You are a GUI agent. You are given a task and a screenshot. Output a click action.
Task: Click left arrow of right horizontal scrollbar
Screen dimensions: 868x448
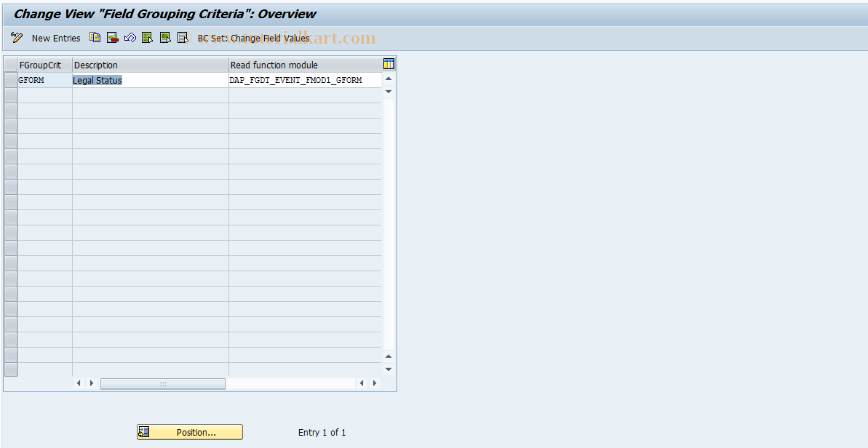pos(362,383)
